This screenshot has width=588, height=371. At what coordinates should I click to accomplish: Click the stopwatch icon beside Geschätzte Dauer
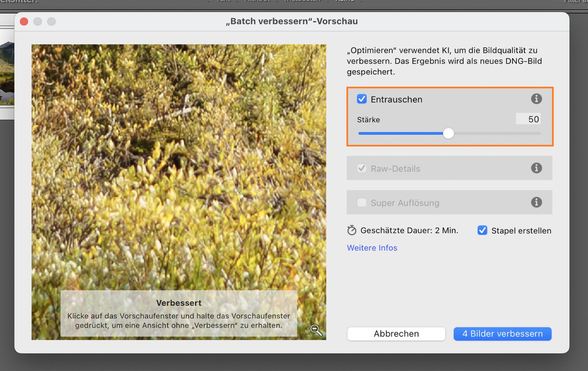click(x=352, y=230)
